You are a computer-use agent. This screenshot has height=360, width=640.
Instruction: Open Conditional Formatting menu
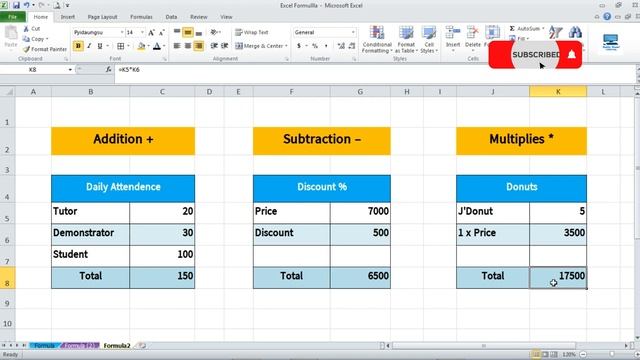tap(377, 40)
